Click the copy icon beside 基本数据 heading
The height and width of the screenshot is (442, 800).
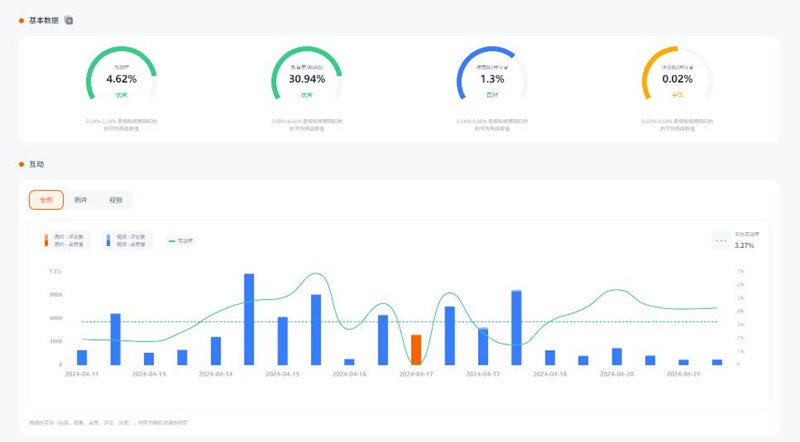point(69,20)
